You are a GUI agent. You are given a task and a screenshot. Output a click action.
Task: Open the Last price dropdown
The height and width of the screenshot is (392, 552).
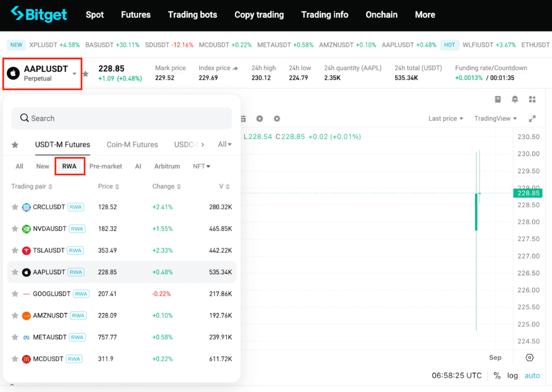[x=446, y=119]
